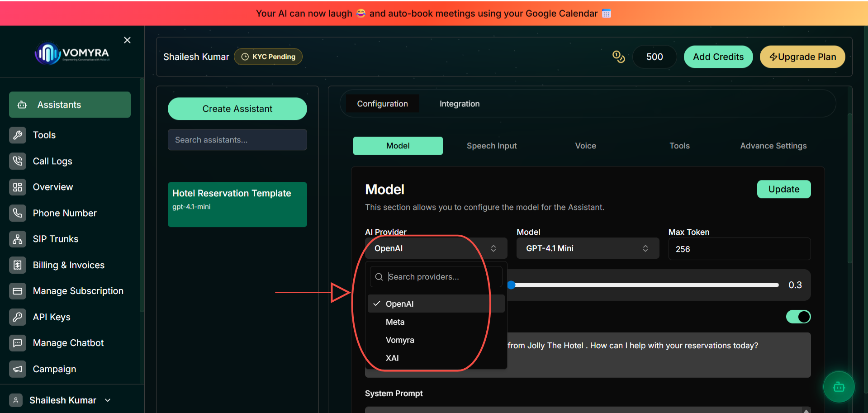Open the Advance Settings tab
This screenshot has width=868, height=413.
(773, 146)
